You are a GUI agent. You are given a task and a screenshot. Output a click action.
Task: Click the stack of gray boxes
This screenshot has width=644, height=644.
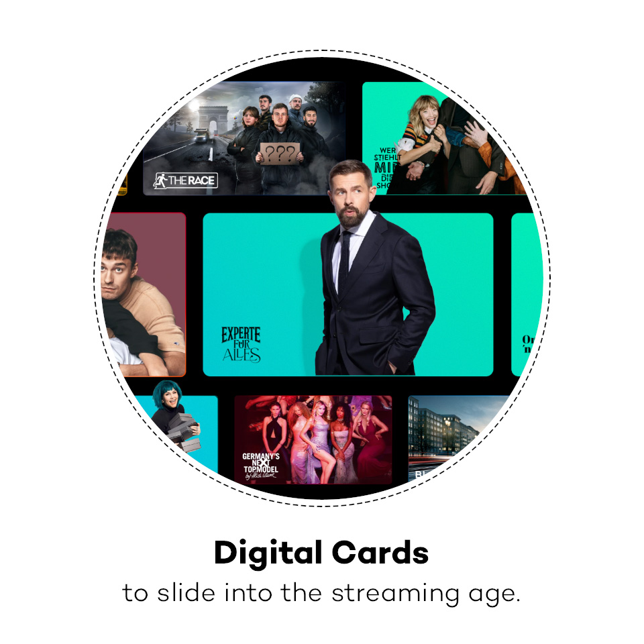(185, 431)
